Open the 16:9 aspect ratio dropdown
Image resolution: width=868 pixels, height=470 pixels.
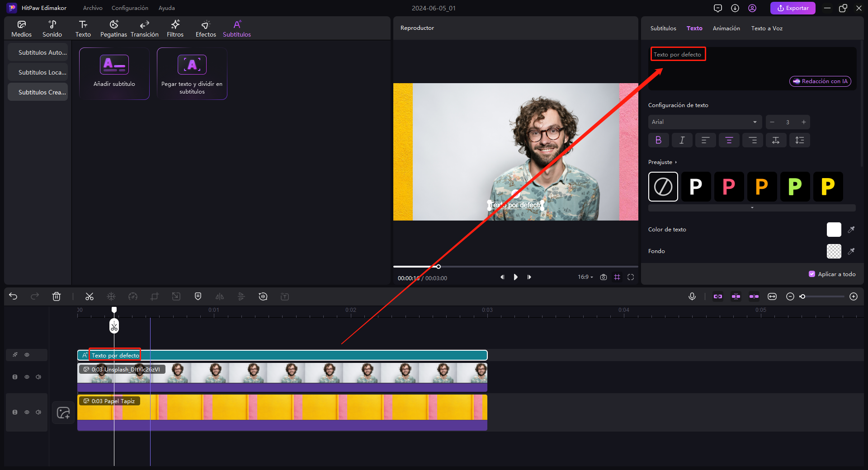point(585,277)
